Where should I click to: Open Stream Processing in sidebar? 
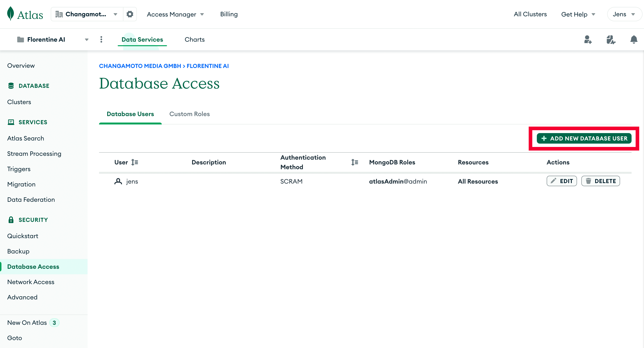tap(34, 154)
